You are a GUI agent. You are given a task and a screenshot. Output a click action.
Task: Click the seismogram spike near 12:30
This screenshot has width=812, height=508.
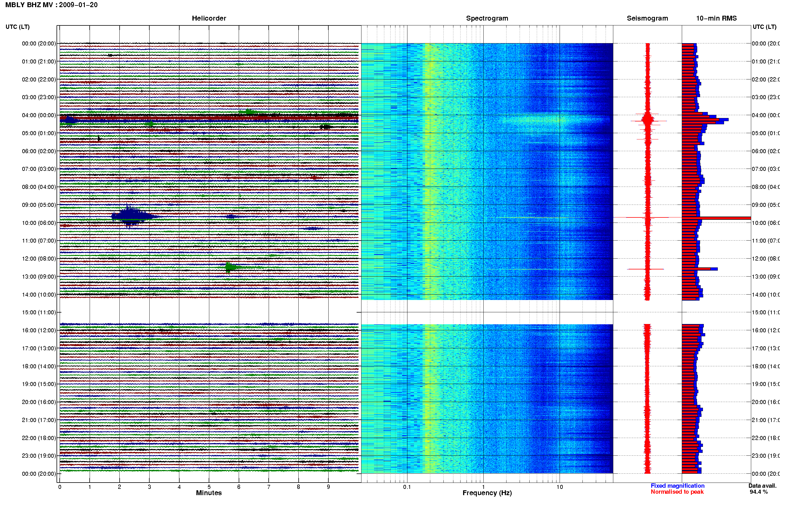(646, 269)
